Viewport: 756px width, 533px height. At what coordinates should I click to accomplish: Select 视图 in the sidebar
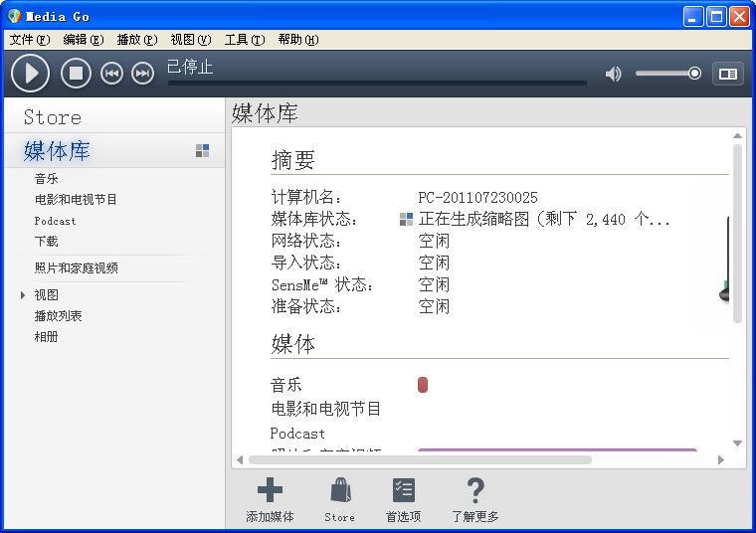click(47, 295)
